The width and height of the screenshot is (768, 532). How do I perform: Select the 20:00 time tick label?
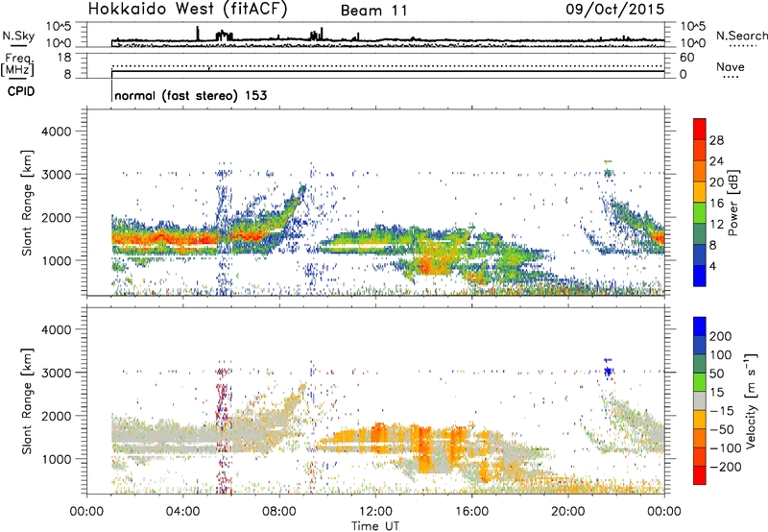(568, 512)
